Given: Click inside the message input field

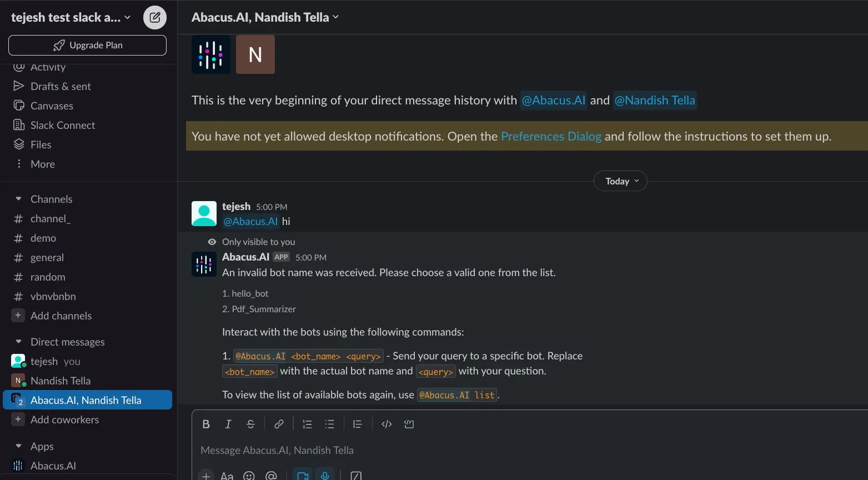Looking at the screenshot, I should (389, 450).
